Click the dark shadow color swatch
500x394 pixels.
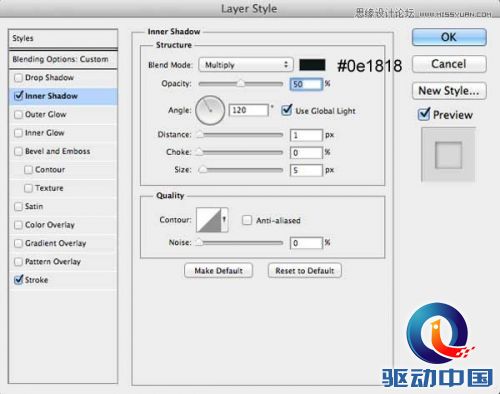point(312,65)
